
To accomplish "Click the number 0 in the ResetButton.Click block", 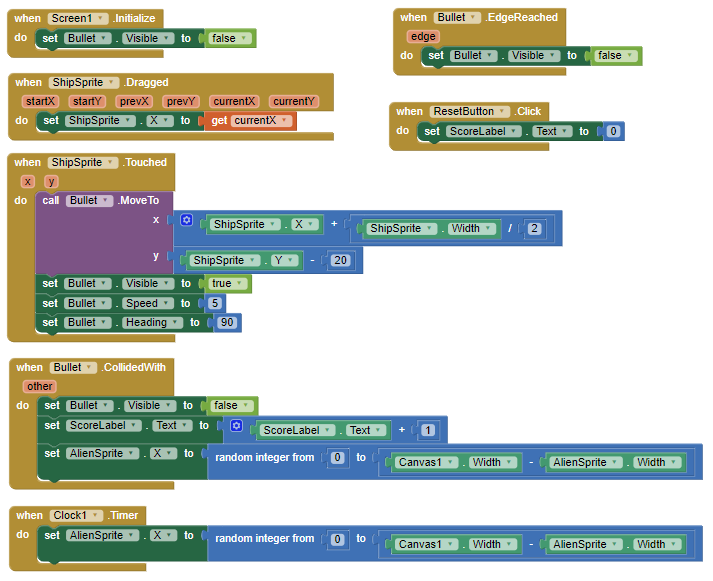I will pos(613,131).
